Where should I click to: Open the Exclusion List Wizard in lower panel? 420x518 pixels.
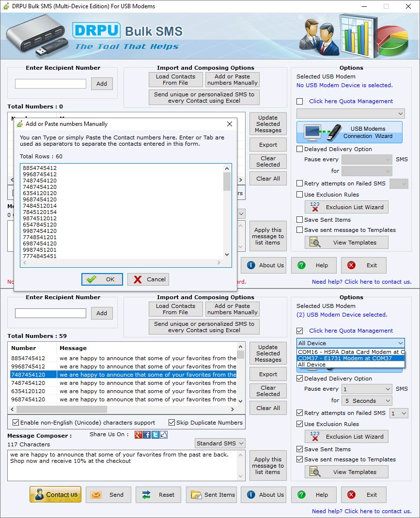(346, 436)
